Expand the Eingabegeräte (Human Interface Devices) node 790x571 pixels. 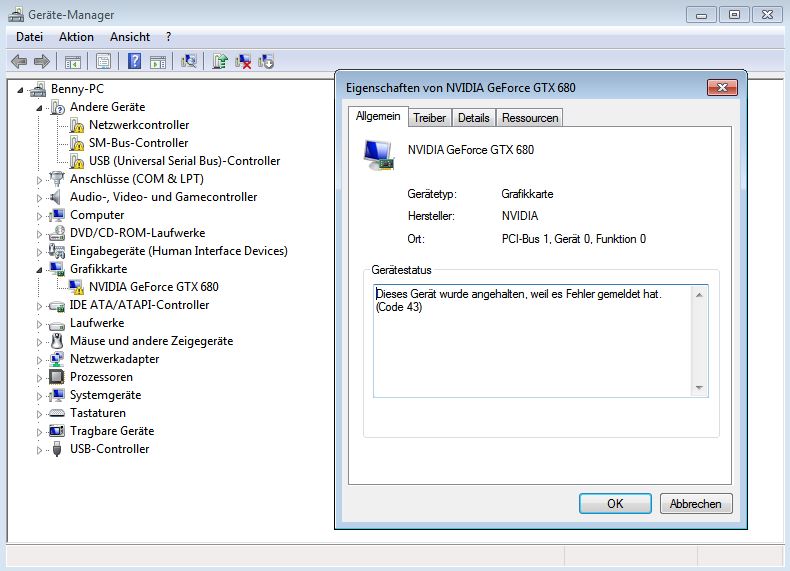coord(39,251)
